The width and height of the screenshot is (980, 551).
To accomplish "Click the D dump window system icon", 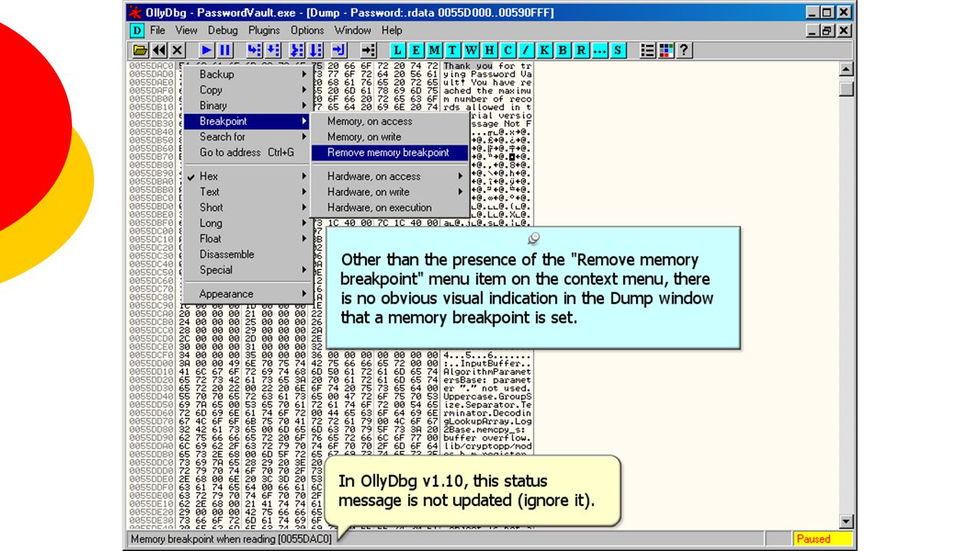I will coord(136,31).
